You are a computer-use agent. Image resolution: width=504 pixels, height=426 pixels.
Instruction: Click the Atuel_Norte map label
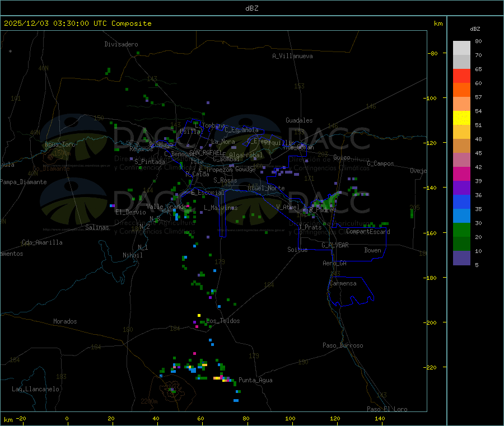[x=266, y=188]
